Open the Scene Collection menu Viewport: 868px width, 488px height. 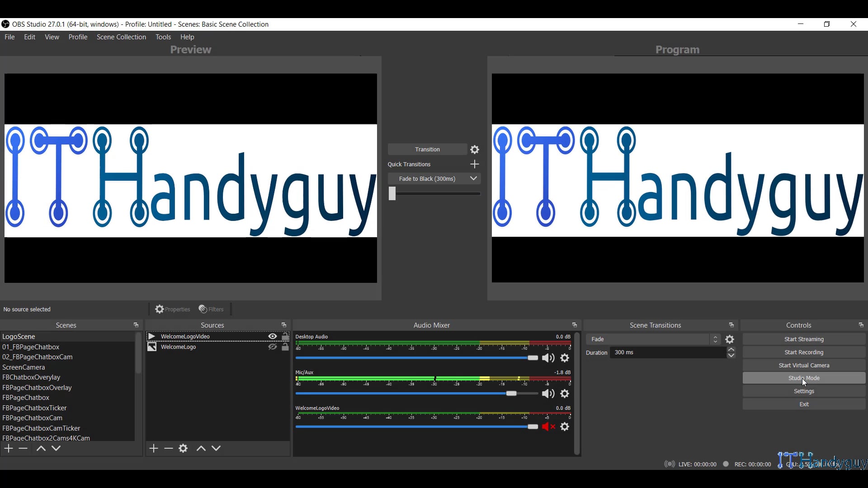(121, 37)
